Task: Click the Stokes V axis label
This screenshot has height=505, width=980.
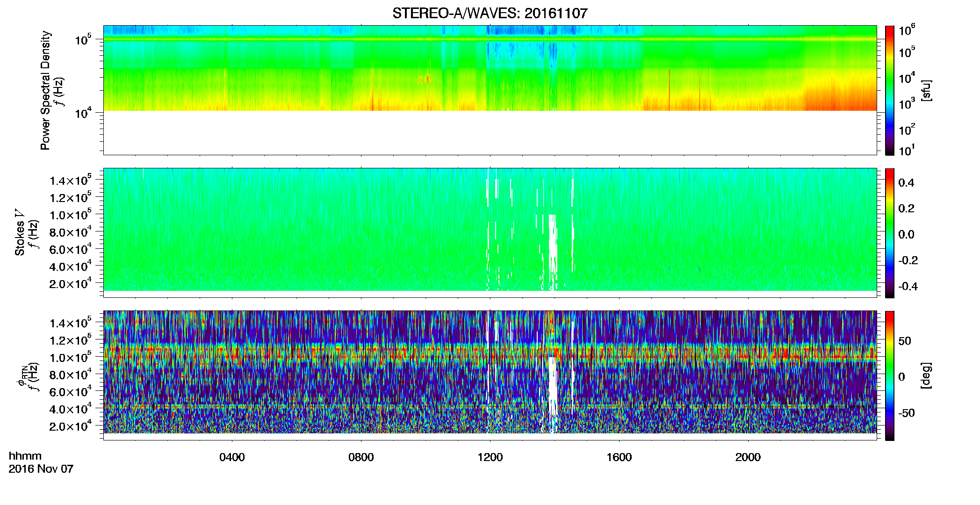Action: tap(20, 232)
